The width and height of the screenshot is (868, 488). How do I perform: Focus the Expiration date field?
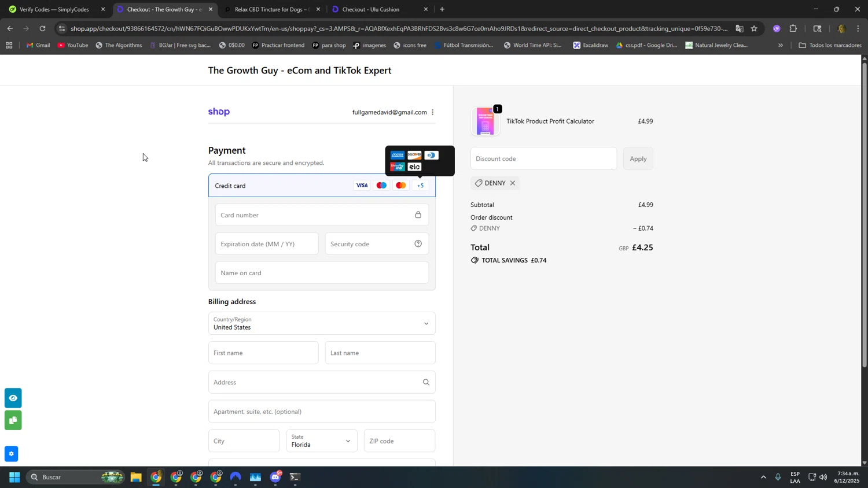click(x=267, y=244)
